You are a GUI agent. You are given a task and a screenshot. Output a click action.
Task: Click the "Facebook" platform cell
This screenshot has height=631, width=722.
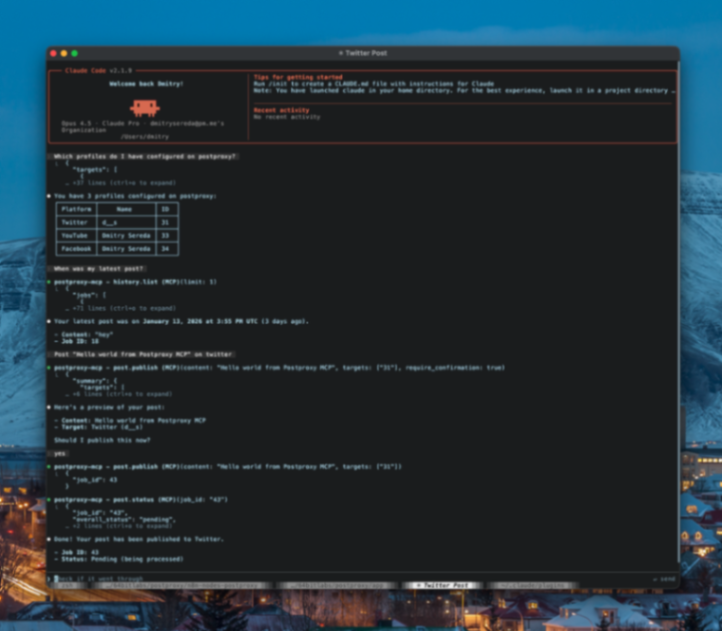click(x=76, y=249)
